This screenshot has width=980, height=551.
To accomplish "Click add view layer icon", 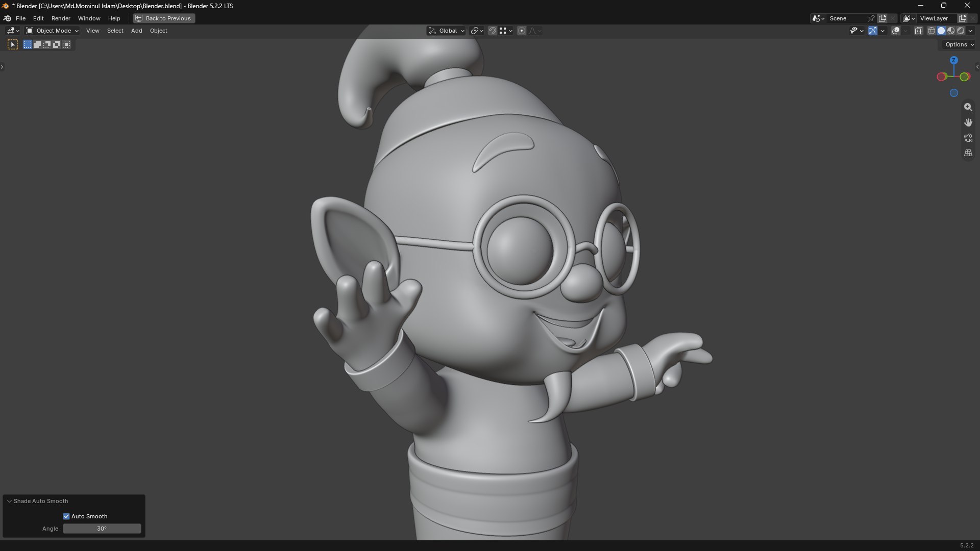I will [x=962, y=18].
